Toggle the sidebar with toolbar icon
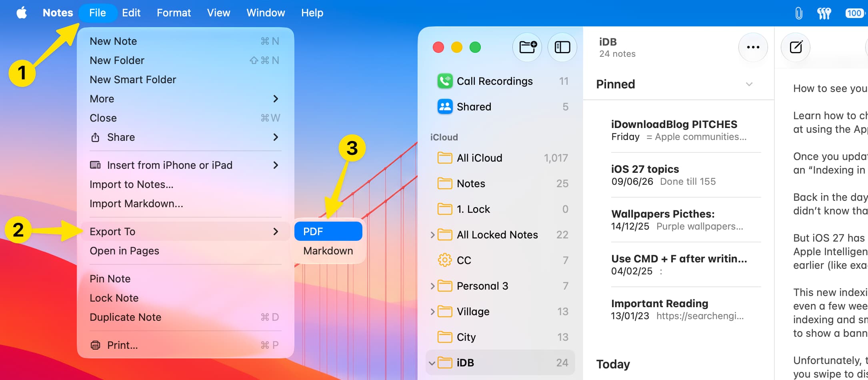 [x=562, y=47]
